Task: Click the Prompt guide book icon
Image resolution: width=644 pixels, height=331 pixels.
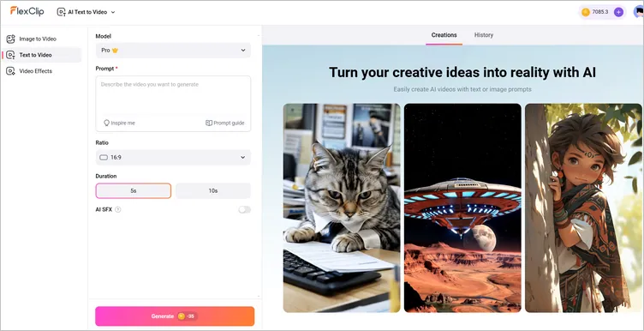Action: click(x=209, y=123)
